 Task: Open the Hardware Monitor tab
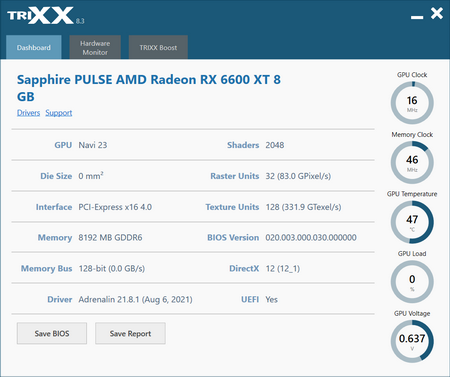click(x=95, y=47)
